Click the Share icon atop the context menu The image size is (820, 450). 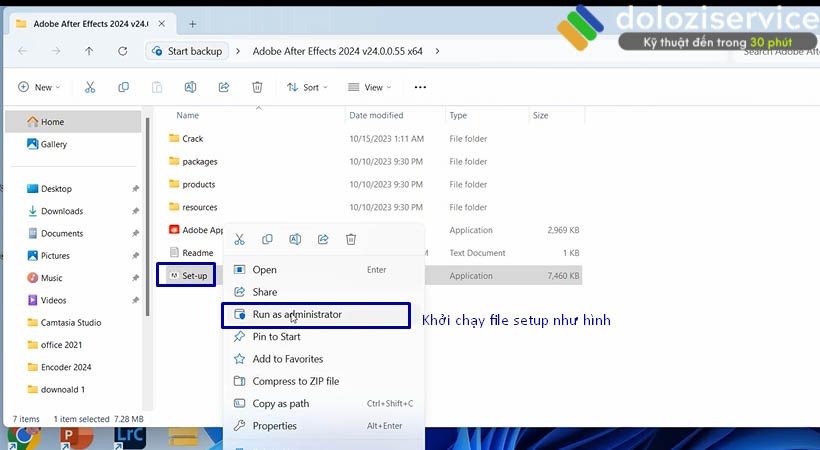[323, 240]
